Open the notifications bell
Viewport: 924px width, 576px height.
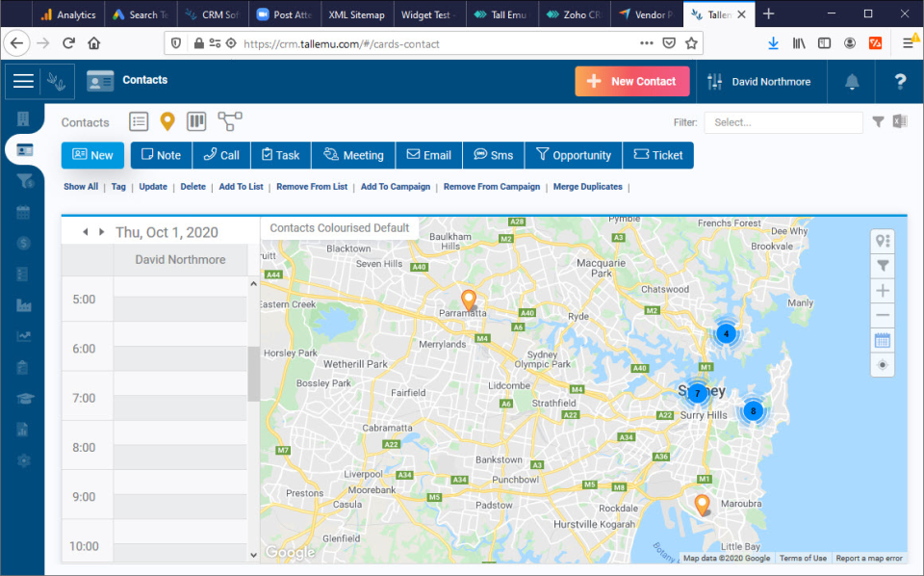click(x=852, y=81)
